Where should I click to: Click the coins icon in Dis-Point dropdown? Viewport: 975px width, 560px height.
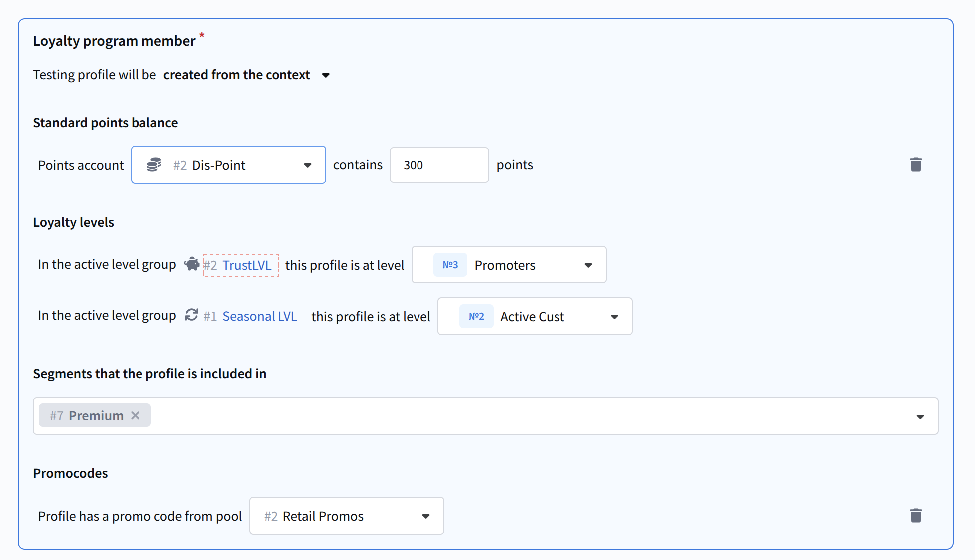tap(154, 165)
